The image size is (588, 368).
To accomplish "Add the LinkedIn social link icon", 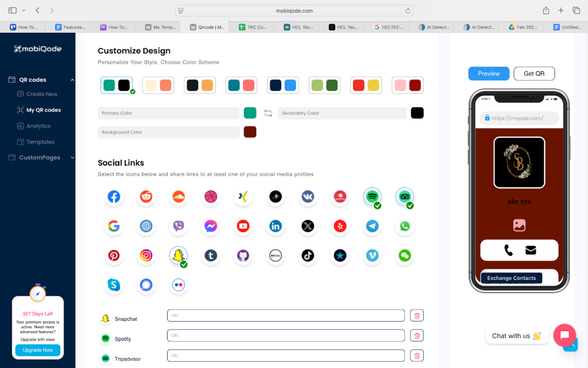I will (276, 227).
